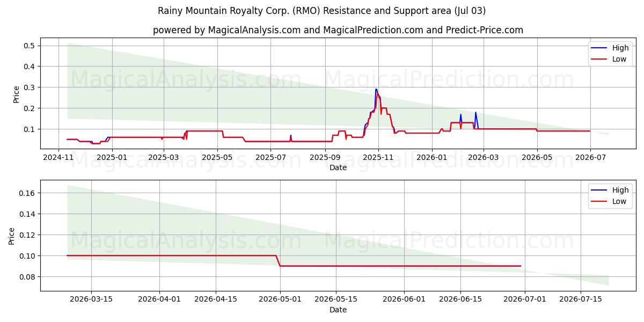Viewport: 644px width, 322px height.
Task: Click the 2026-01 date tick label
Action: [x=432, y=158]
